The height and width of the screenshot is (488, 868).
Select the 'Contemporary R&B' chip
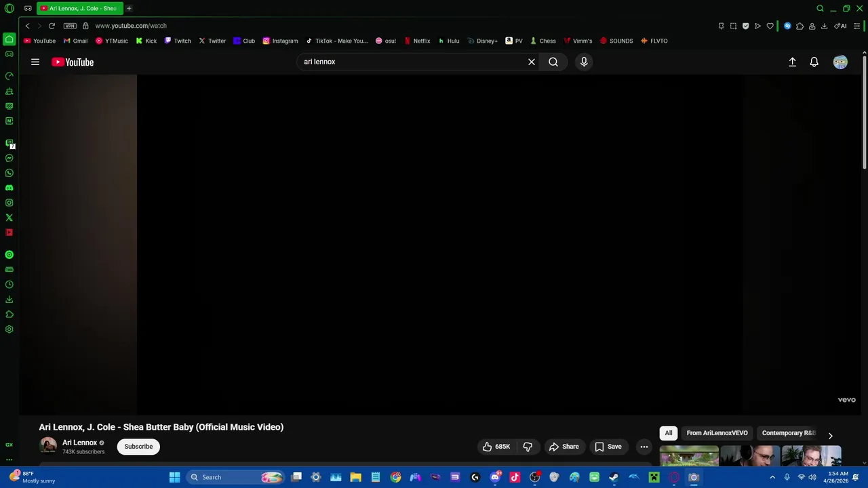(x=789, y=433)
